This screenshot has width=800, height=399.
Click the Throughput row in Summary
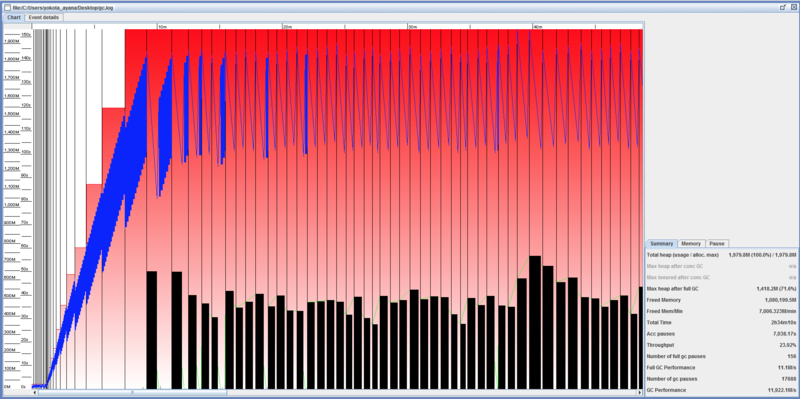tap(721, 345)
